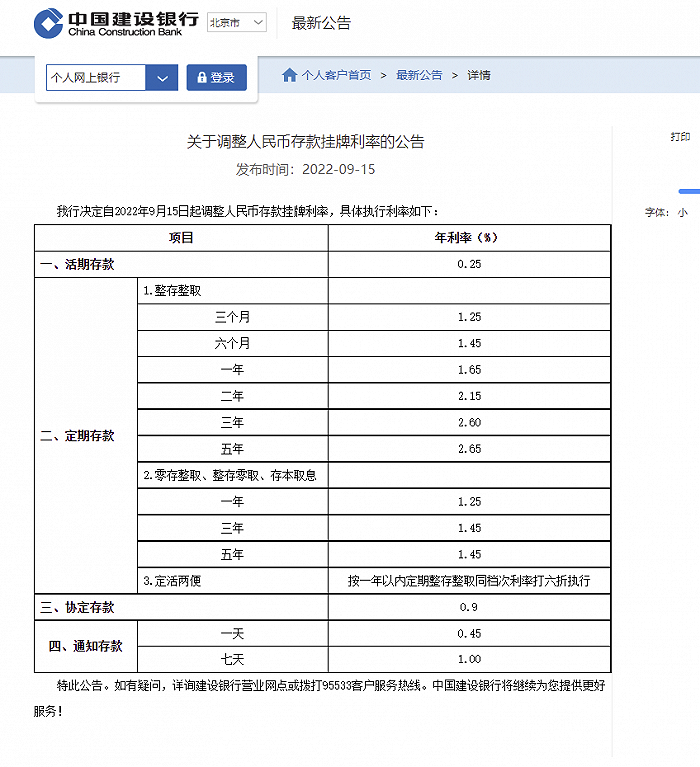Click the 一、活期存款 row label
The width and height of the screenshot is (700, 767).
(x=77, y=264)
